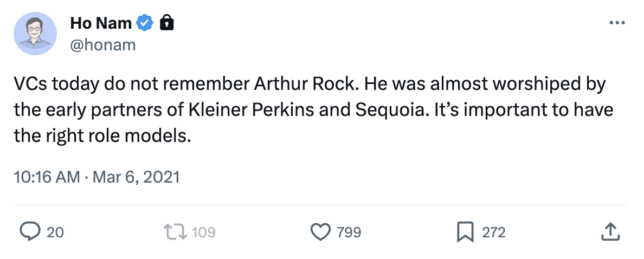Click the share upload arrow icon

tap(610, 232)
